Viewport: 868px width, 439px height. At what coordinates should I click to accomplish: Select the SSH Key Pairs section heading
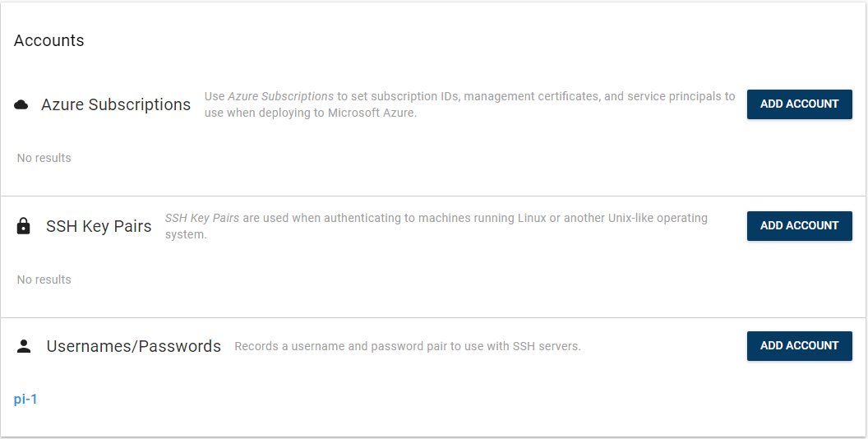pos(99,226)
